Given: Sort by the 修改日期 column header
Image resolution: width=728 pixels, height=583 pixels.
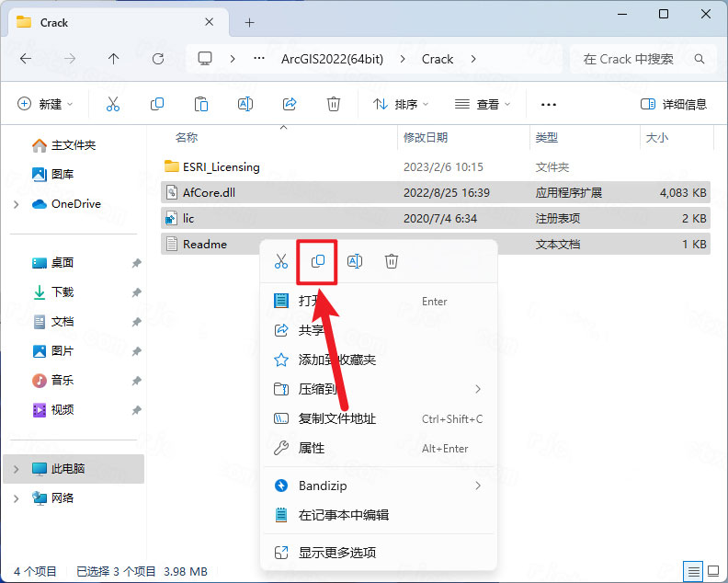Looking at the screenshot, I should (426, 138).
